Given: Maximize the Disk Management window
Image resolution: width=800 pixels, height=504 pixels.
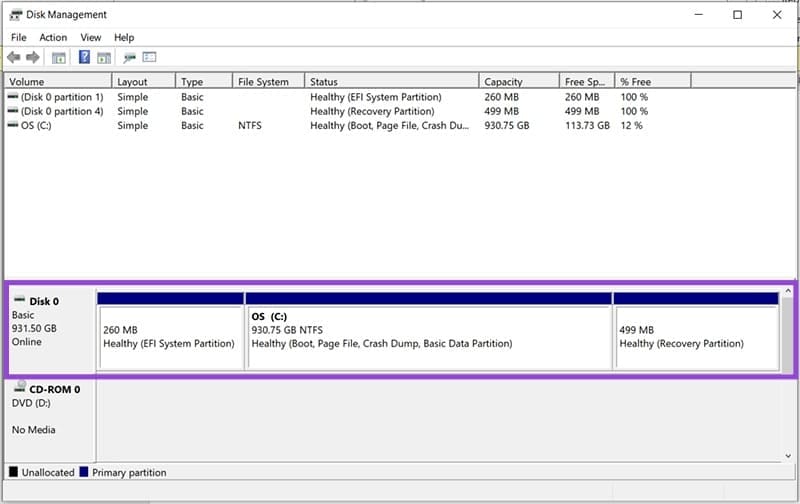Looking at the screenshot, I should click(737, 15).
